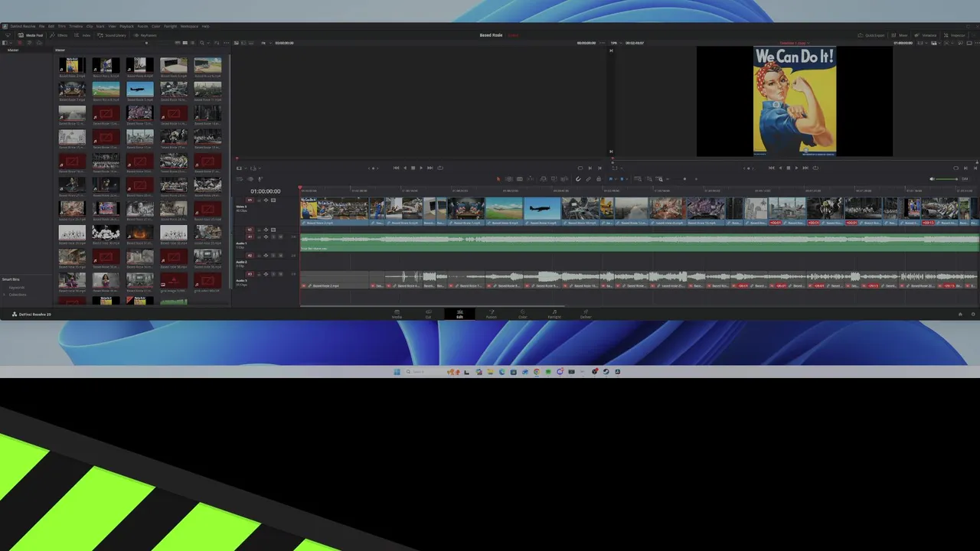
Task: Select the Selection Mode arrow tool
Action: tap(498, 179)
